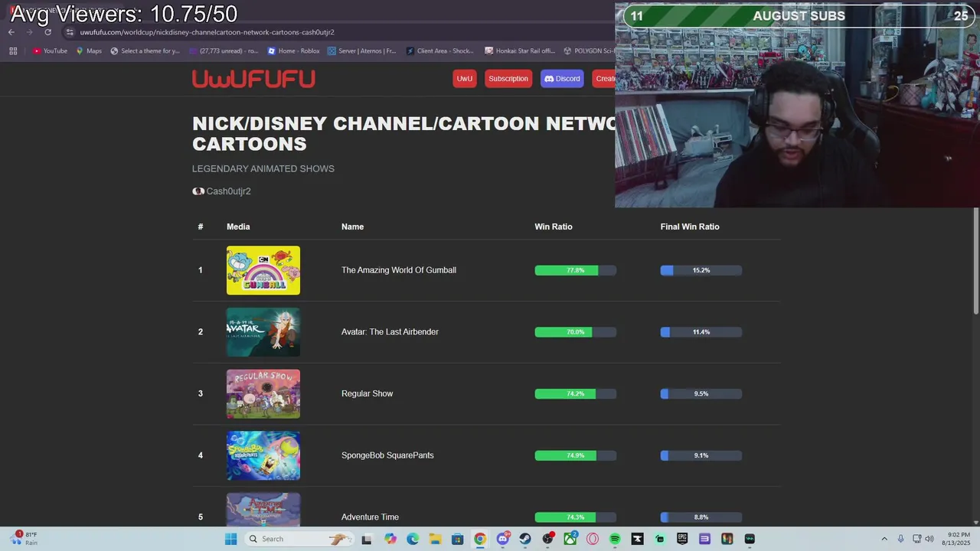Open the Subscription button
The image size is (980, 551).
(508, 79)
